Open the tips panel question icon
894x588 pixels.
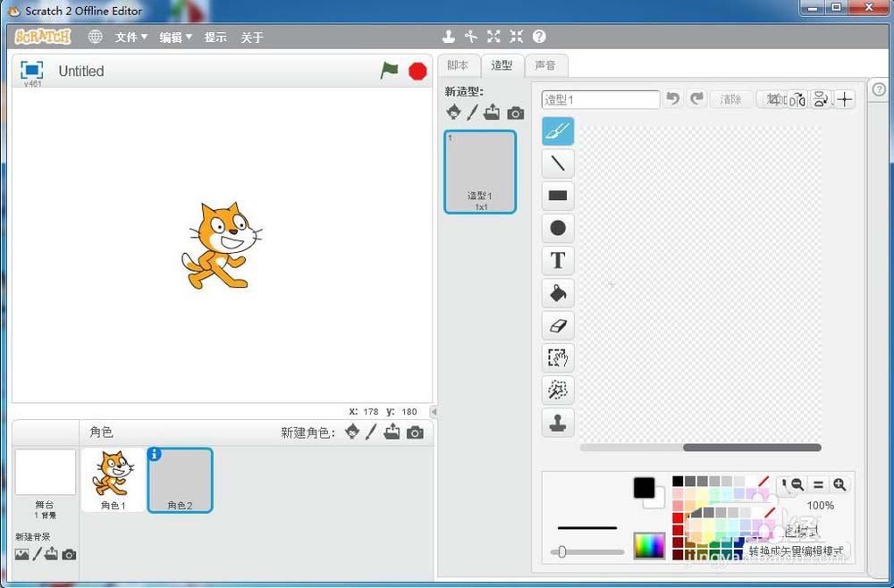[x=879, y=89]
